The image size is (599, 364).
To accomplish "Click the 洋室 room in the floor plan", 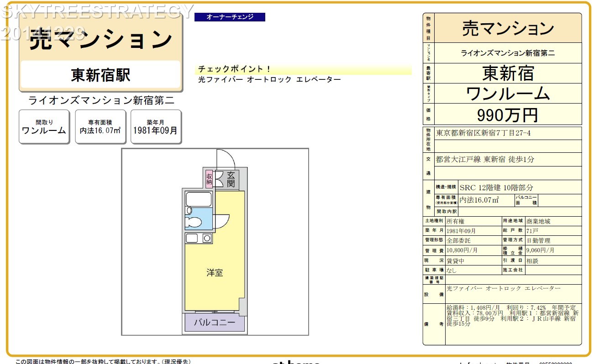I will (x=215, y=273).
